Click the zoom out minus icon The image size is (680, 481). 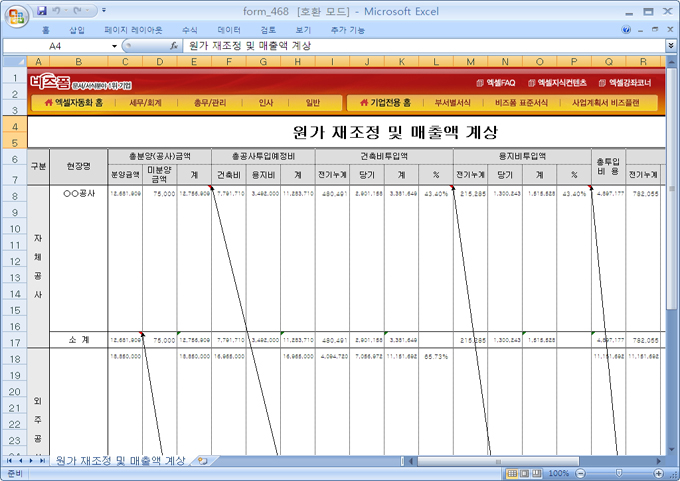click(581, 473)
